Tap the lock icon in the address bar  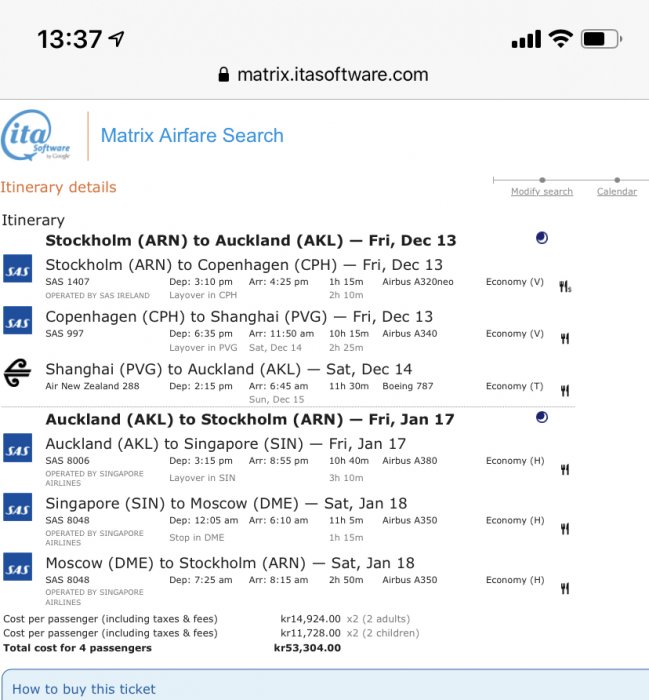tap(224, 75)
